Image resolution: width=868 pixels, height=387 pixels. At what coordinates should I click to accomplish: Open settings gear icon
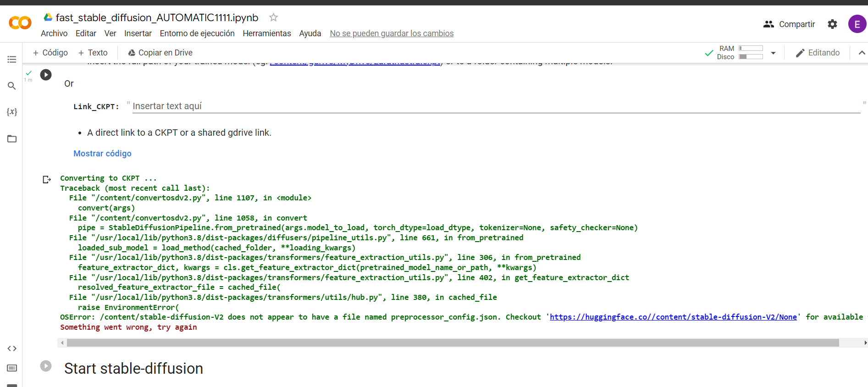point(832,24)
